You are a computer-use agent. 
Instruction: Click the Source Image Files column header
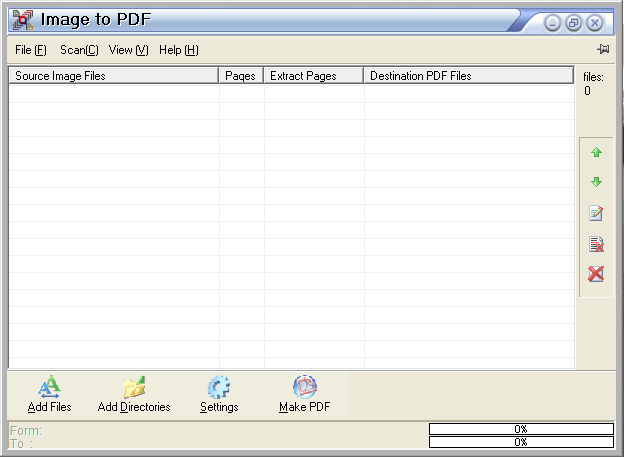point(114,76)
